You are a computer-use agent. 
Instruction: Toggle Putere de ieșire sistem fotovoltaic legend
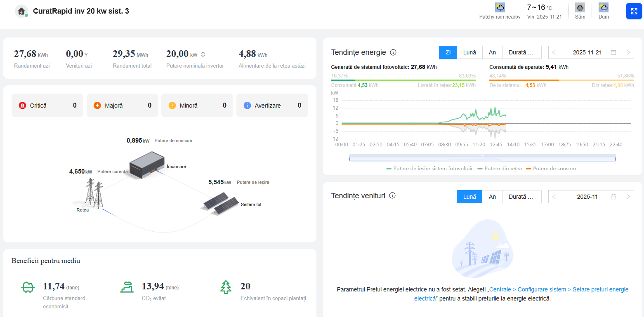430,169
